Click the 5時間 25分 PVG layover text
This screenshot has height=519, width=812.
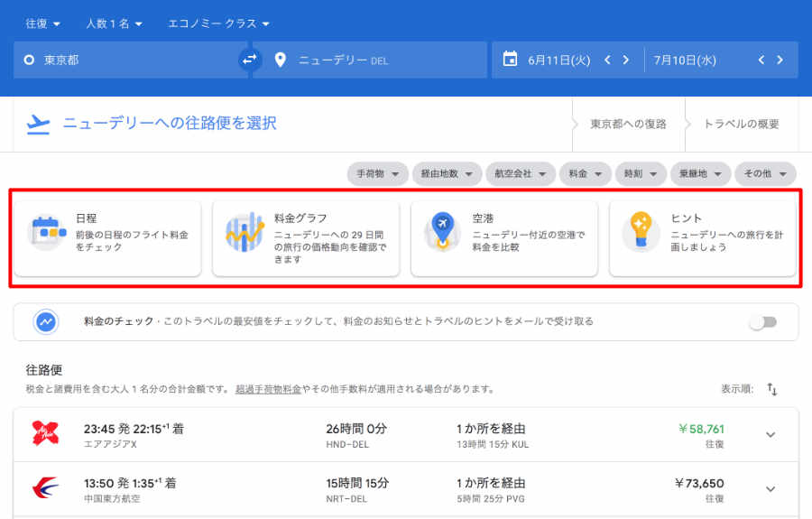(x=491, y=499)
